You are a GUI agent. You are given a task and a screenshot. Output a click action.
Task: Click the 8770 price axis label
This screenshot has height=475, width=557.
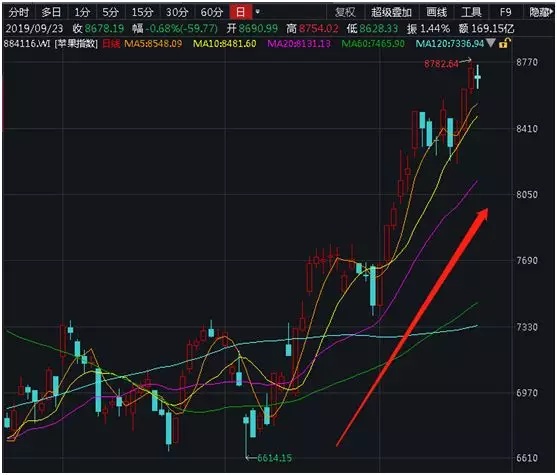tap(527, 63)
